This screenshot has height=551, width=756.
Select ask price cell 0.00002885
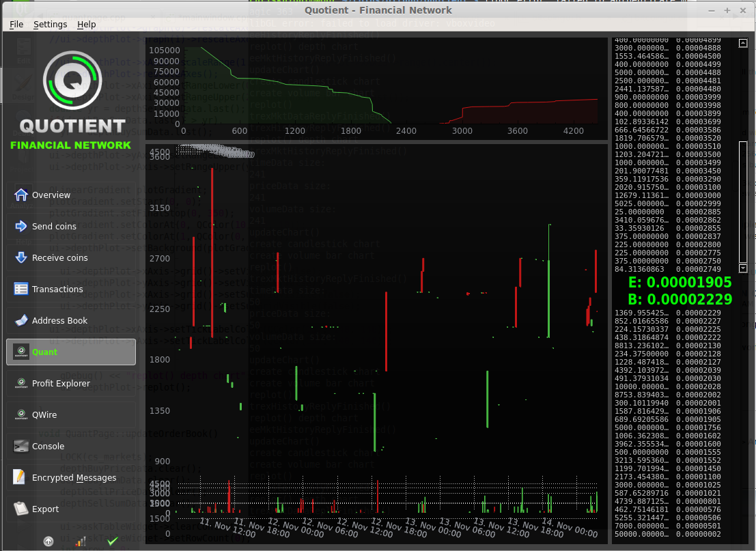pos(698,212)
